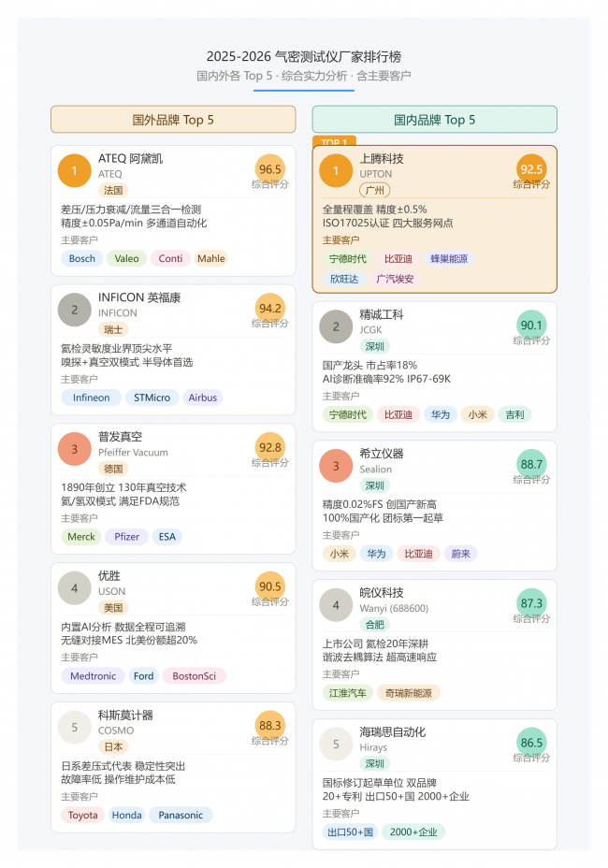Select the 出口50+国 tag
Image resolution: width=608 pixels, height=868 pixels.
tap(350, 832)
